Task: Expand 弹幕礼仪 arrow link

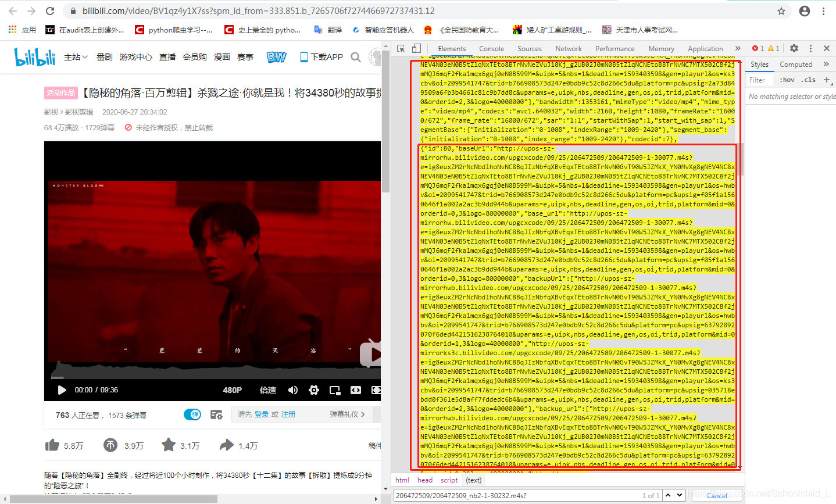Action: [348, 414]
